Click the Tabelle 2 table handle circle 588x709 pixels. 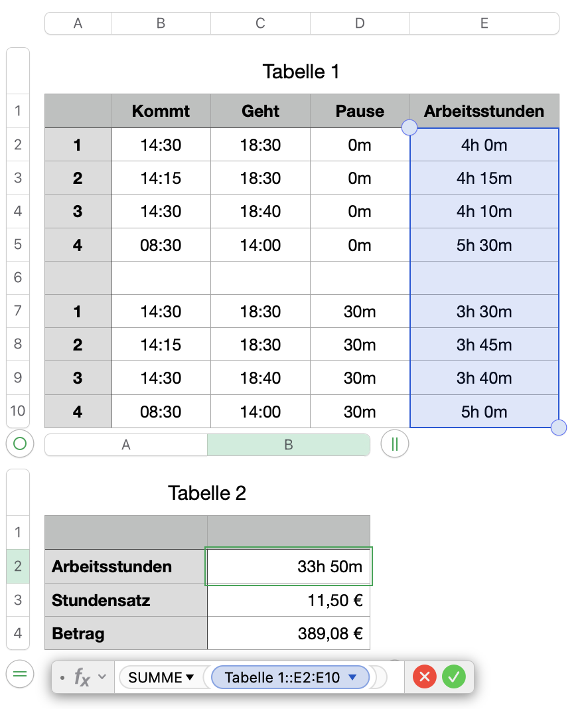click(20, 443)
